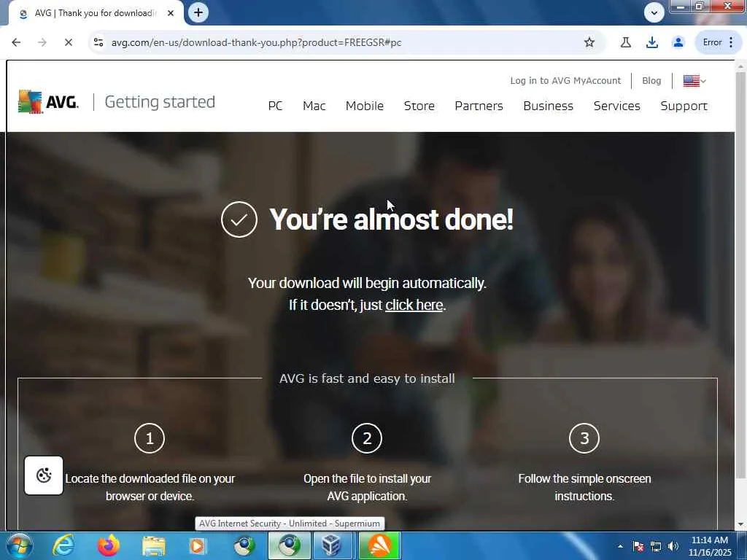Open the orange Avast taskbar icon
Viewport: 747px width, 560px height.
pyautogui.click(x=379, y=545)
